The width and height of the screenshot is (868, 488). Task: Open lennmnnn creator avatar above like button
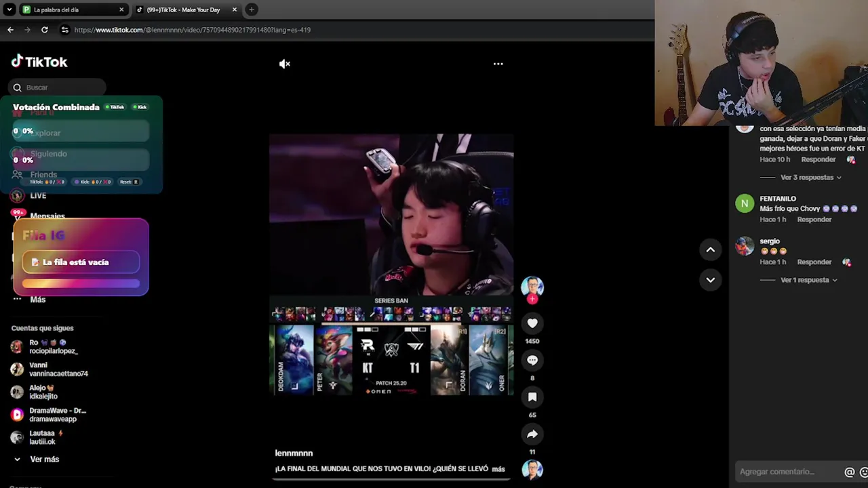pos(532,287)
